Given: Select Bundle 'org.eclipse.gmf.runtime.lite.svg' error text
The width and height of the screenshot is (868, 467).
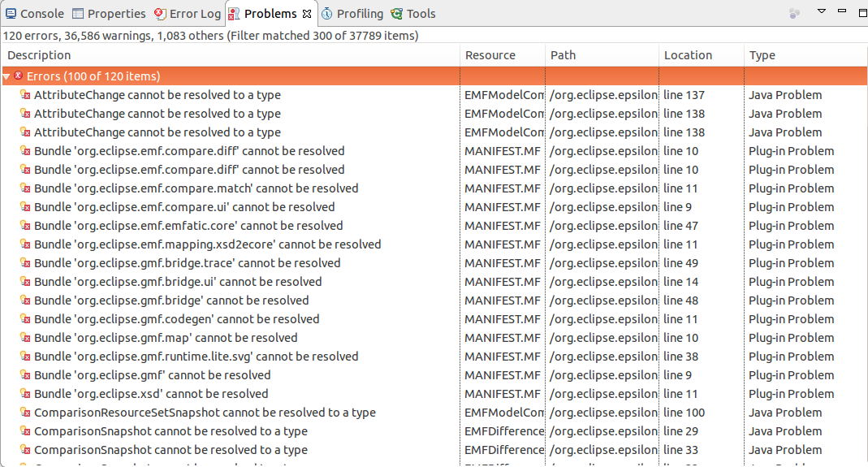Looking at the screenshot, I should pos(196,357).
